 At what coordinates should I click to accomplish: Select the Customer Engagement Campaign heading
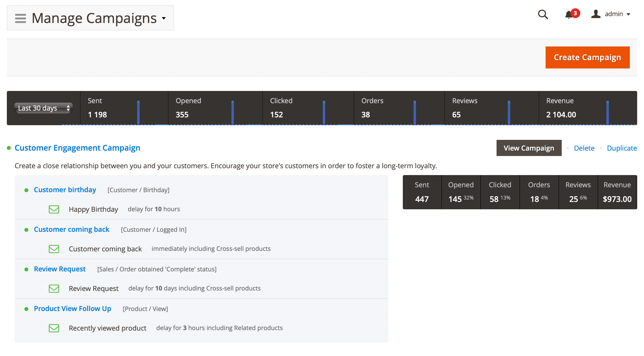coord(77,148)
